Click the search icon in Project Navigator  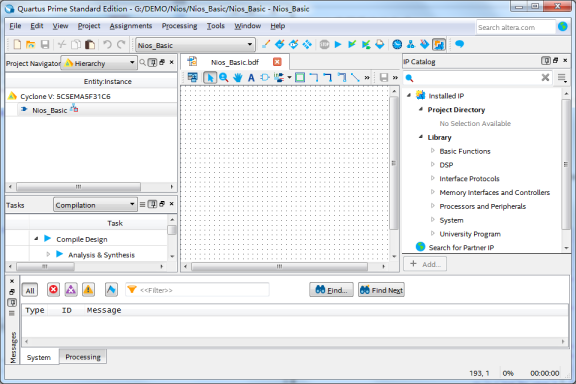pyautogui.click(x=143, y=62)
